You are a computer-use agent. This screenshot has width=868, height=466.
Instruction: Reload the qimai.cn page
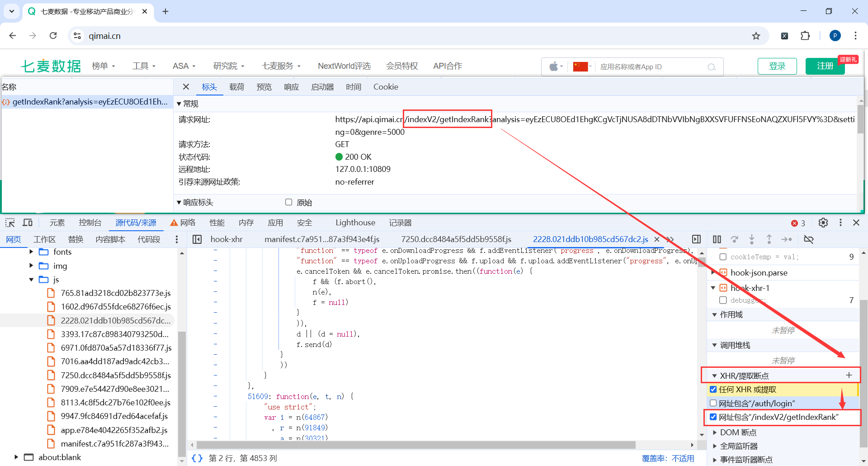53,36
